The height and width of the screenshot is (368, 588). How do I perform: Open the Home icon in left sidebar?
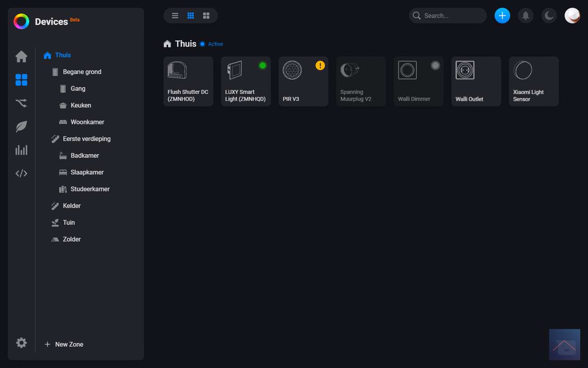pyautogui.click(x=21, y=57)
